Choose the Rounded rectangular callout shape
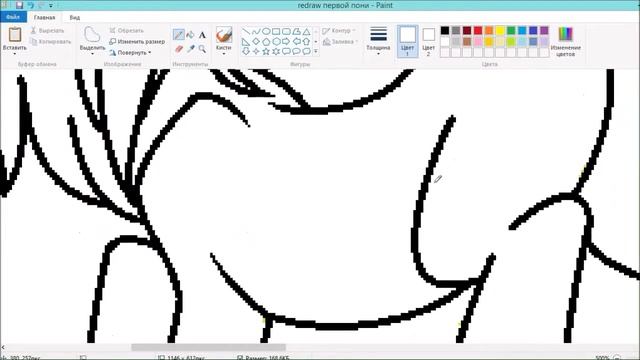The width and height of the screenshot is (640, 360). (286, 51)
